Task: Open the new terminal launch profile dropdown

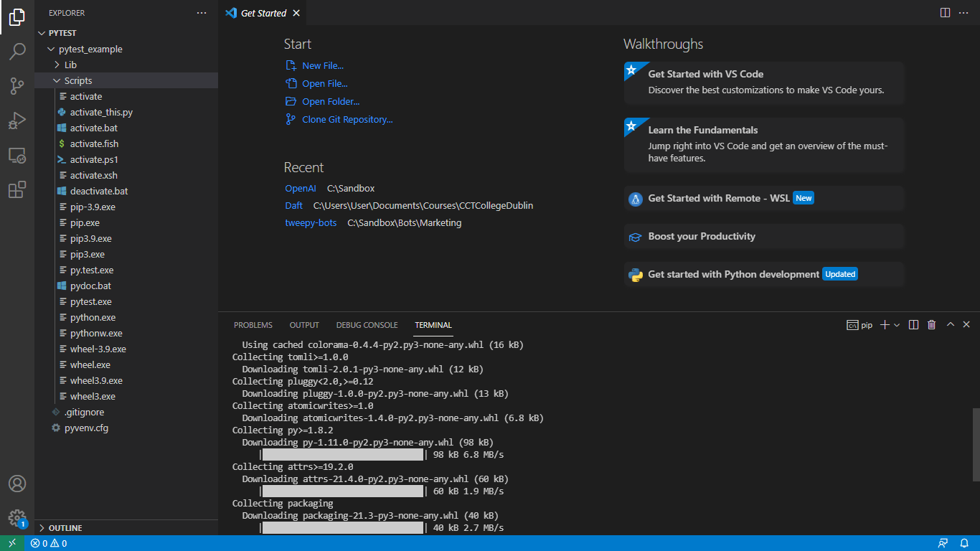Action: pyautogui.click(x=897, y=325)
